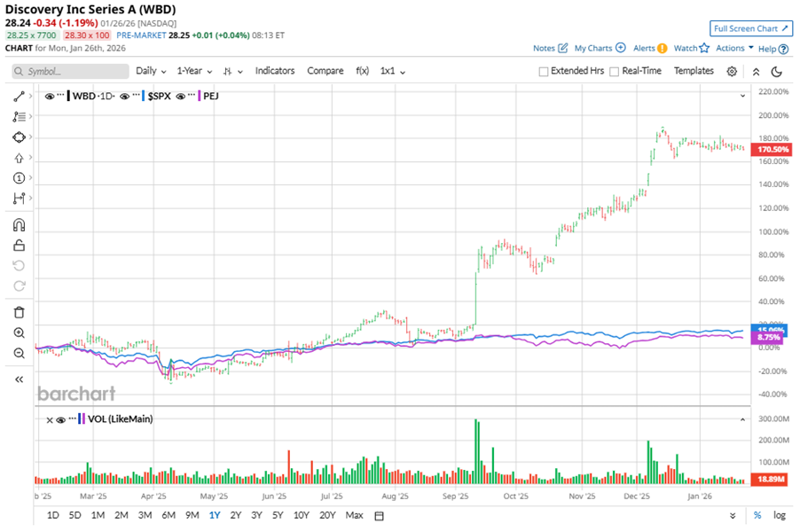Toggle log scale mode
This screenshot has width=800, height=532.
pyautogui.click(x=779, y=515)
